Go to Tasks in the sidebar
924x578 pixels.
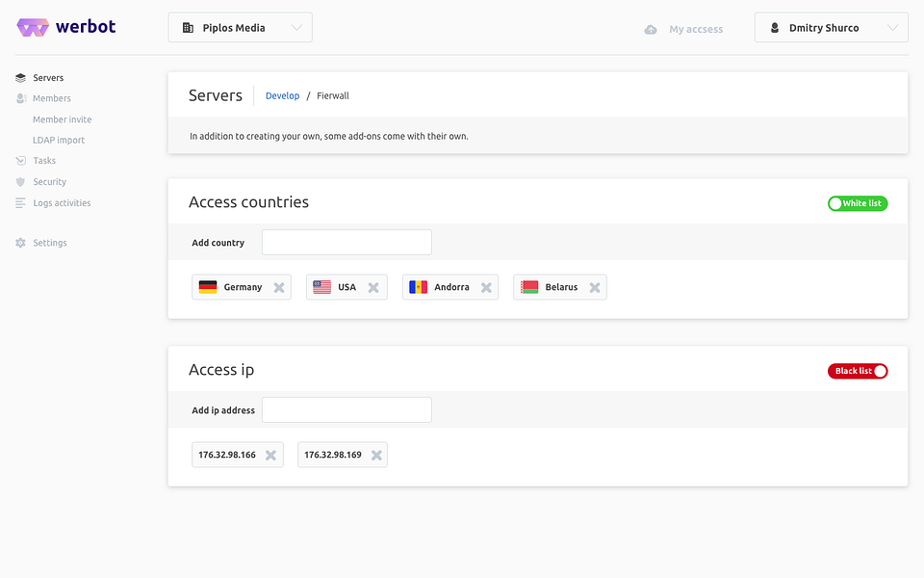point(44,161)
